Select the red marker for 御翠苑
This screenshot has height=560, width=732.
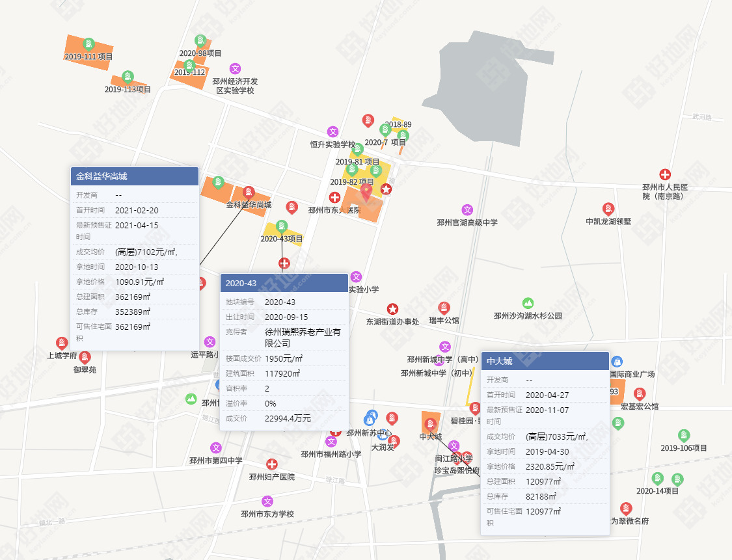tap(85, 358)
